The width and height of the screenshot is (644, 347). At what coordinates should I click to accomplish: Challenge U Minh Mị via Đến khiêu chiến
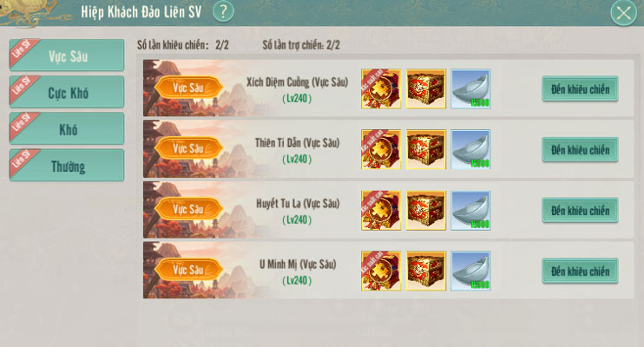click(x=580, y=271)
